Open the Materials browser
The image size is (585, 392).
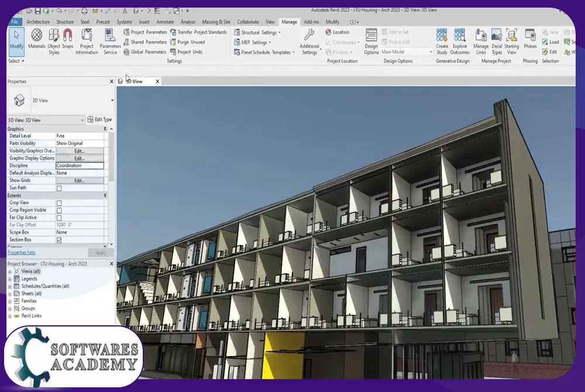[36, 40]
